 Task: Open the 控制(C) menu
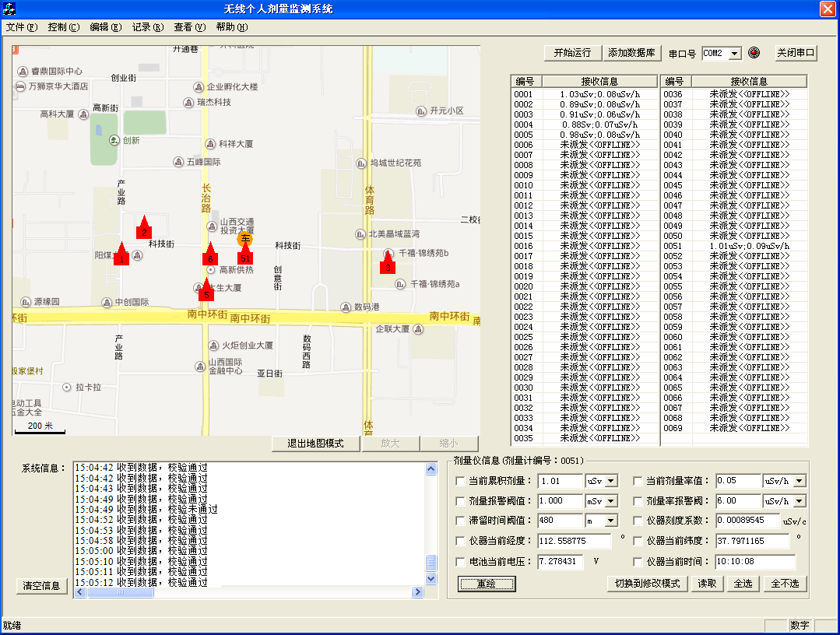coord(64,26)
